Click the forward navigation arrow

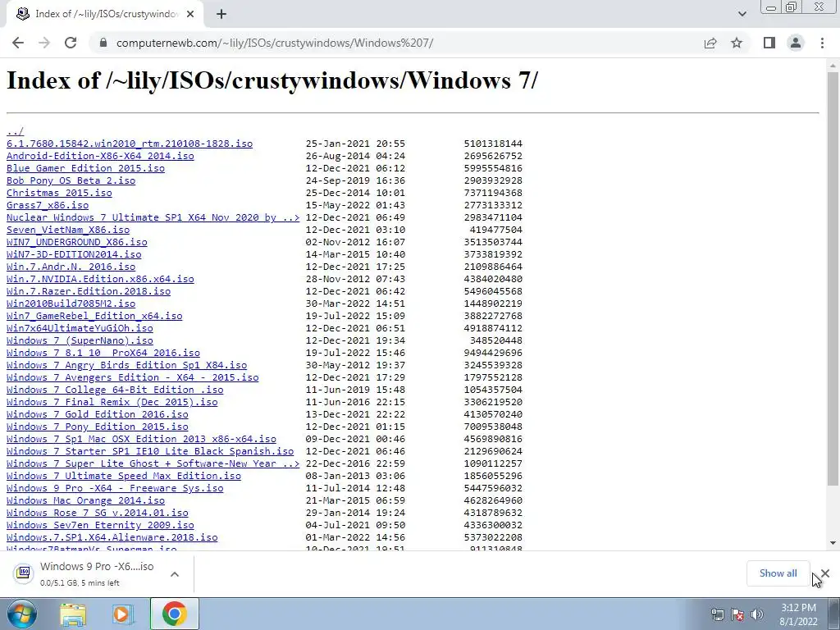point(44,43)
